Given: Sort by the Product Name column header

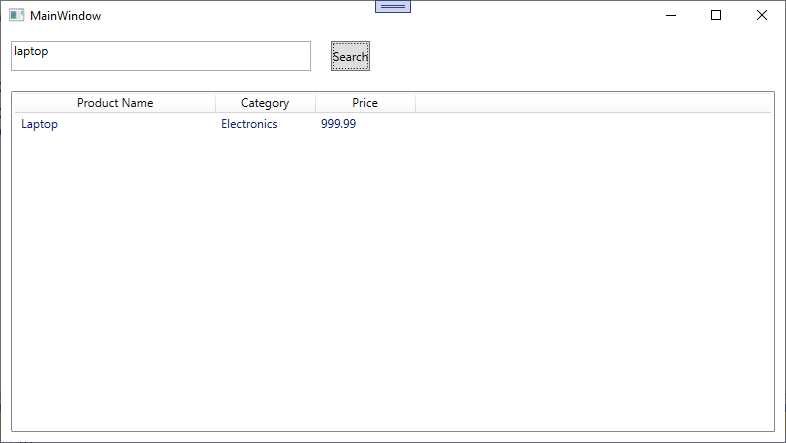Looking at the screenshot, I should [x=115, y=103].
